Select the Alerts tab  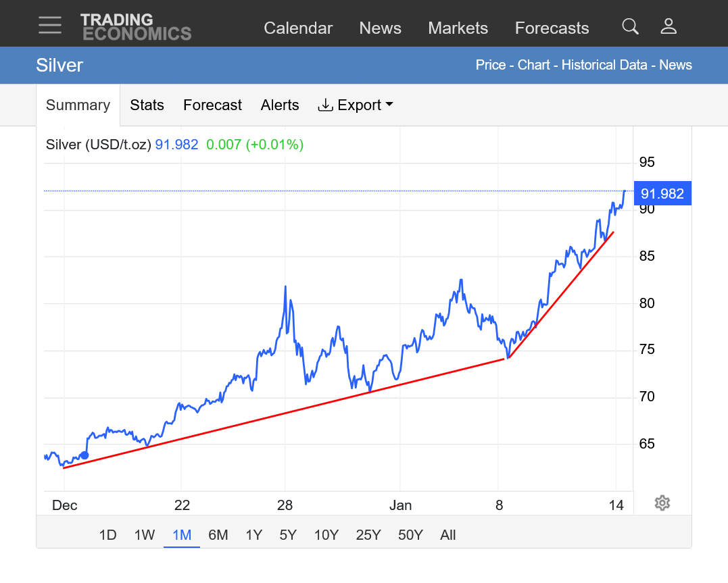(x=280, y=105)
